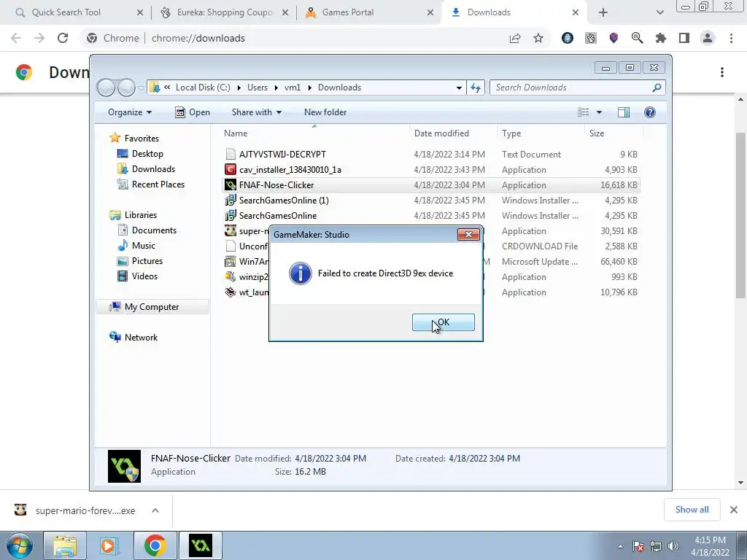
Task: Open the Organize dropdown menu
Action: click(x=130, y=112)
